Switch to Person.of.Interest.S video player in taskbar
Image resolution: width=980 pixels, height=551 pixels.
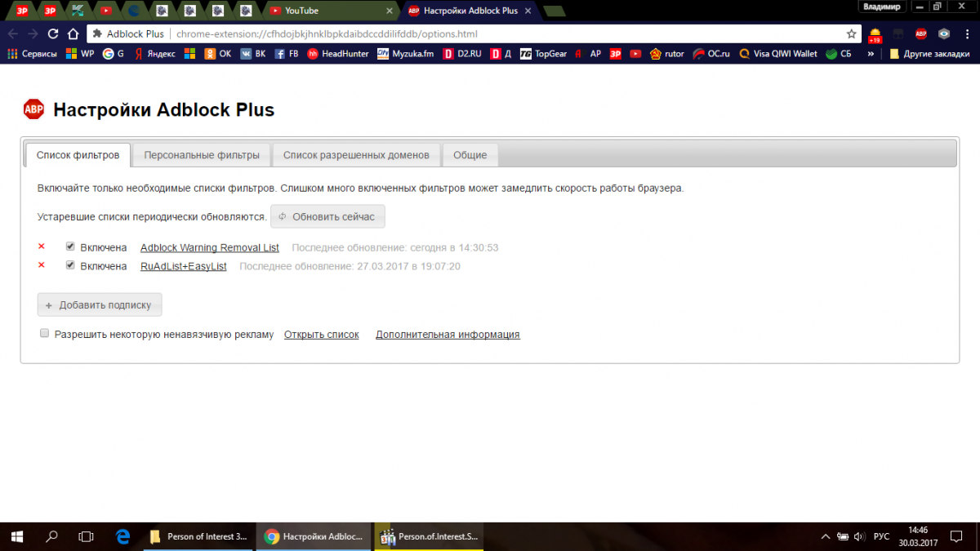[x=430, y=536]
